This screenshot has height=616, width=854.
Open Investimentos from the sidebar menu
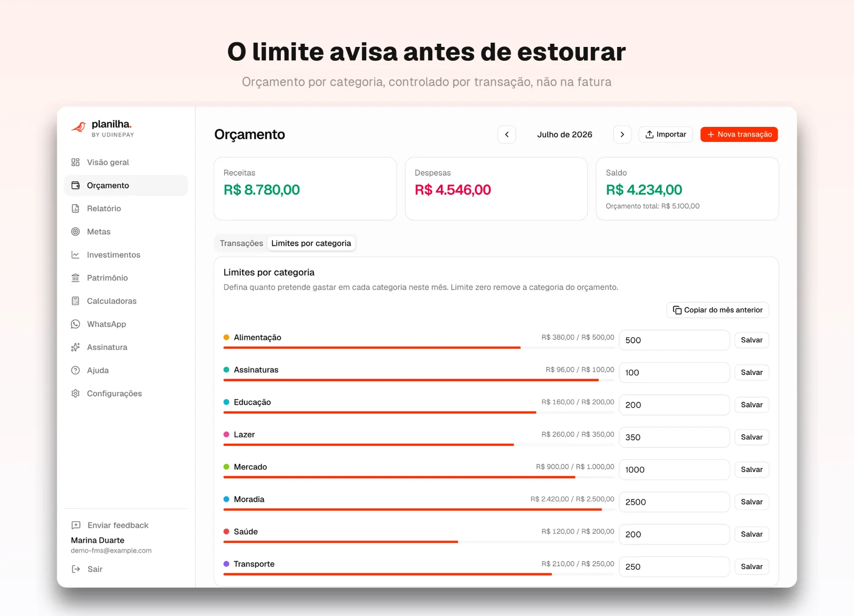coord(126,254)
